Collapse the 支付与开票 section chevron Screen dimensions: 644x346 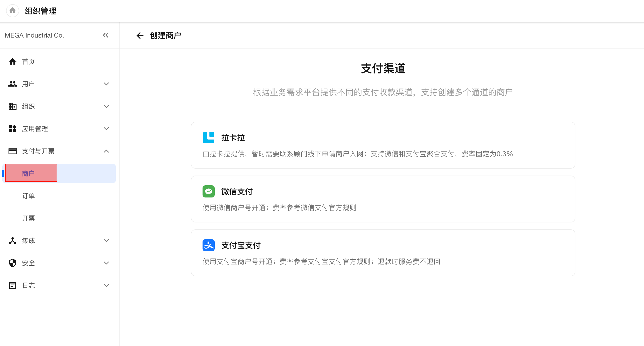pos(106,151)
